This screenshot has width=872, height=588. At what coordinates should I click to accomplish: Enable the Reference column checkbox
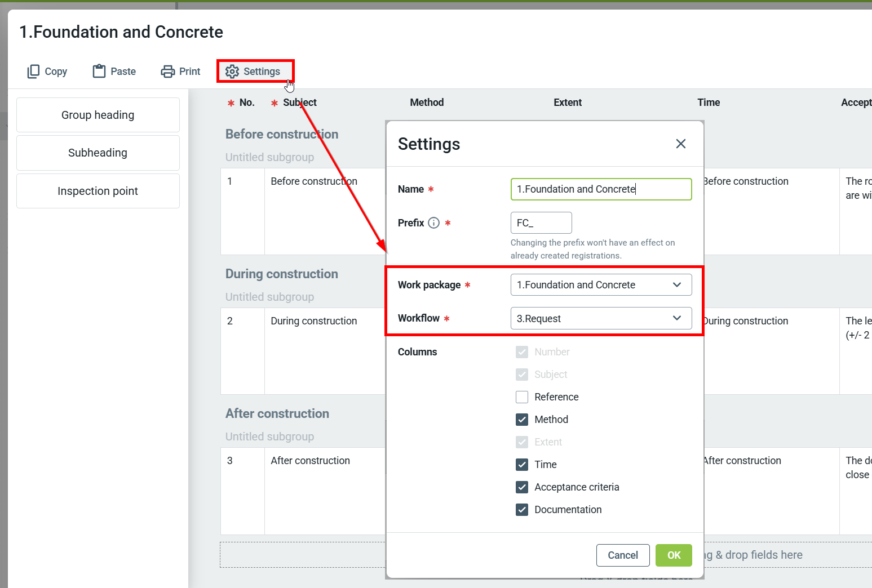[x=522, y=397]
